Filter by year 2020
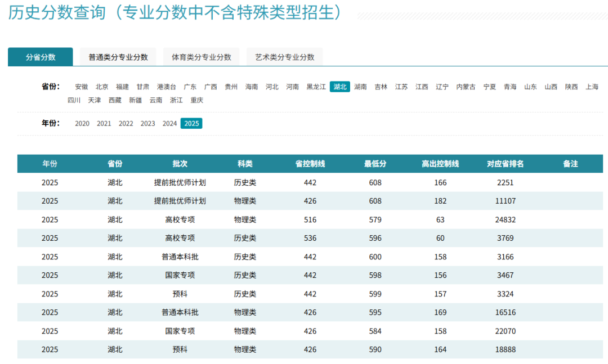The width and height of the screenshot is (608, 364). click(x=82, y=123)
